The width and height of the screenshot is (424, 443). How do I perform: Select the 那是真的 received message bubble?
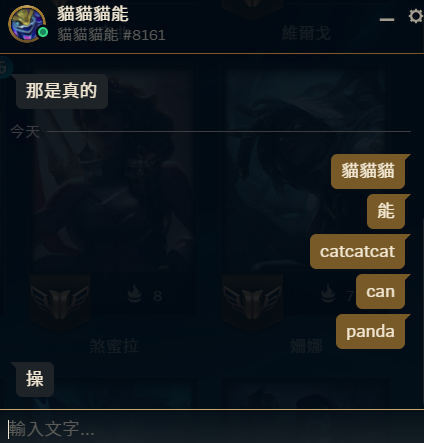pyautogui.click(x=62, y=91)
